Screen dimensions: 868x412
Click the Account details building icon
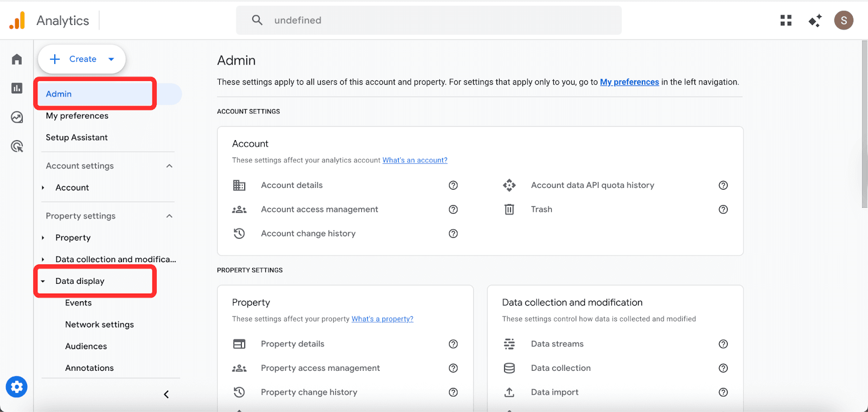239,185
